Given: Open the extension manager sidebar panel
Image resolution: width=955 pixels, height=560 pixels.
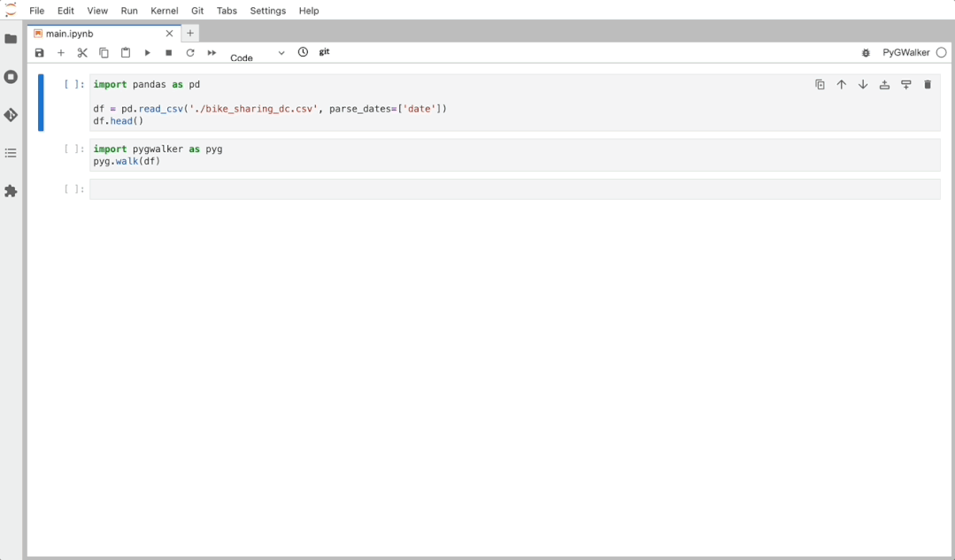Looking at the screenshot, I should 11,190.
